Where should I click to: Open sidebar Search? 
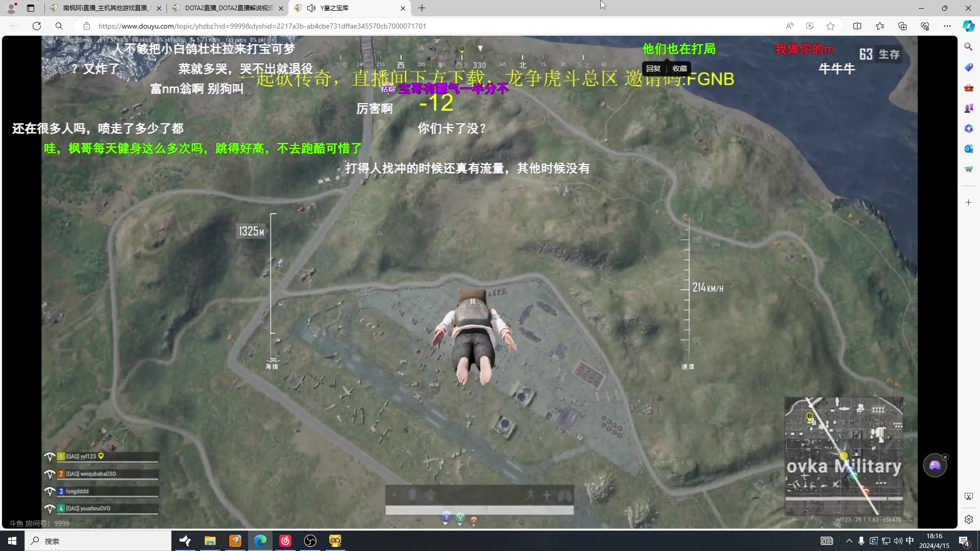pos(968,47)
